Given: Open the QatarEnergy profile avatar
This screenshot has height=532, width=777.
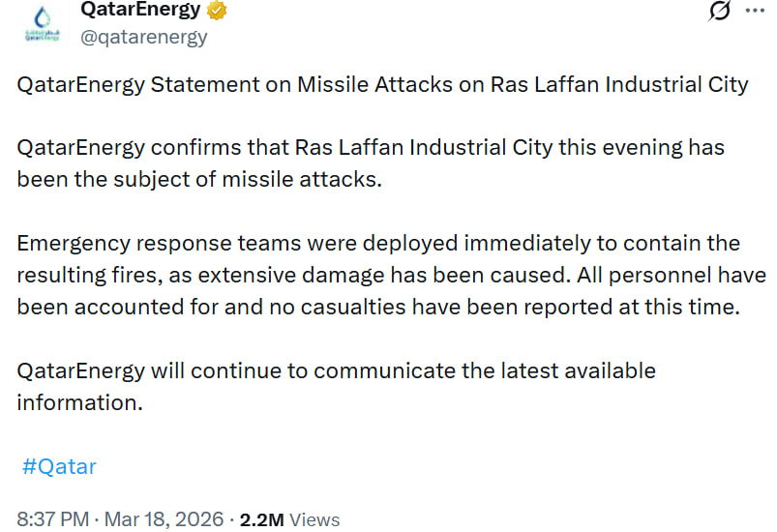Looking at the screenshot, I should point(39,26).
